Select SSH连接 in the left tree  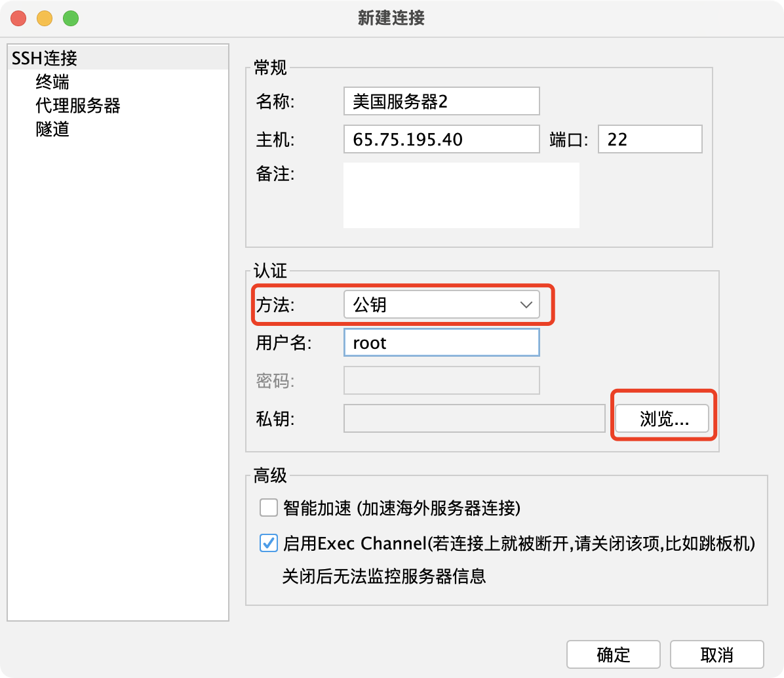118,58
